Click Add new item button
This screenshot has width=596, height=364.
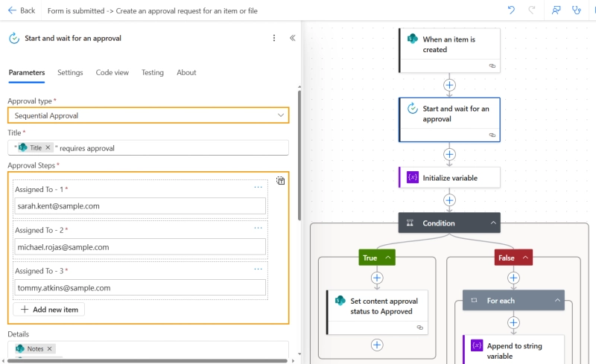click(49, 309)
